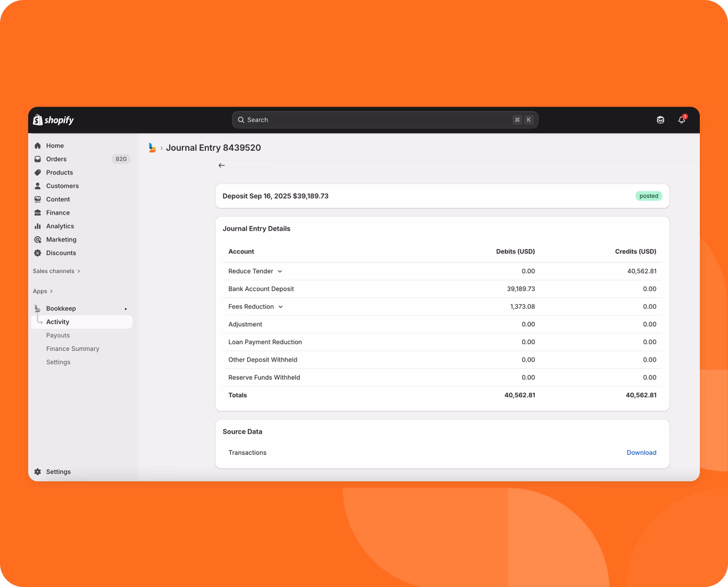
Task: Click the Marketing target icon
Action: point(38,239)
